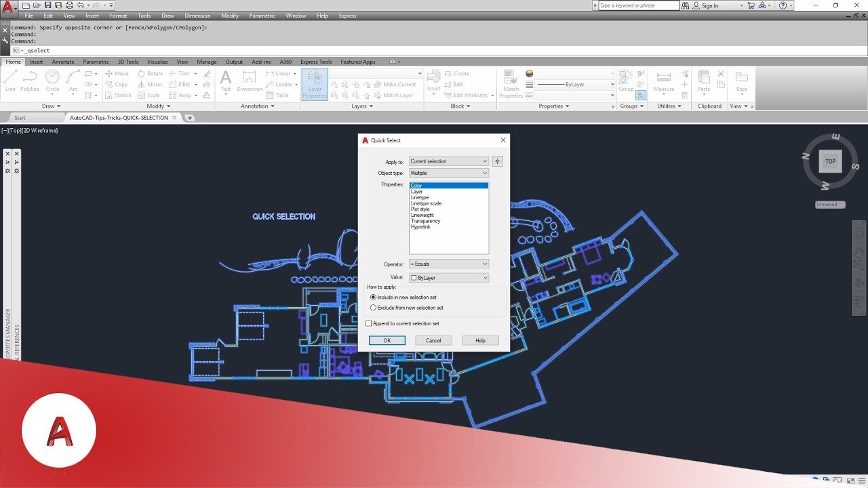Click the Save icon in quick access toolbar

[x=47, y=5]
